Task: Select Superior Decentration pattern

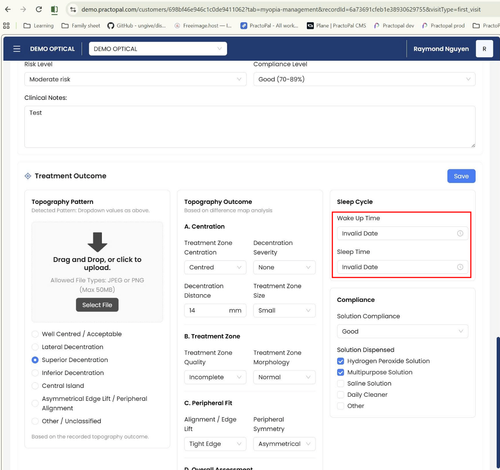Action: point(35,360)
